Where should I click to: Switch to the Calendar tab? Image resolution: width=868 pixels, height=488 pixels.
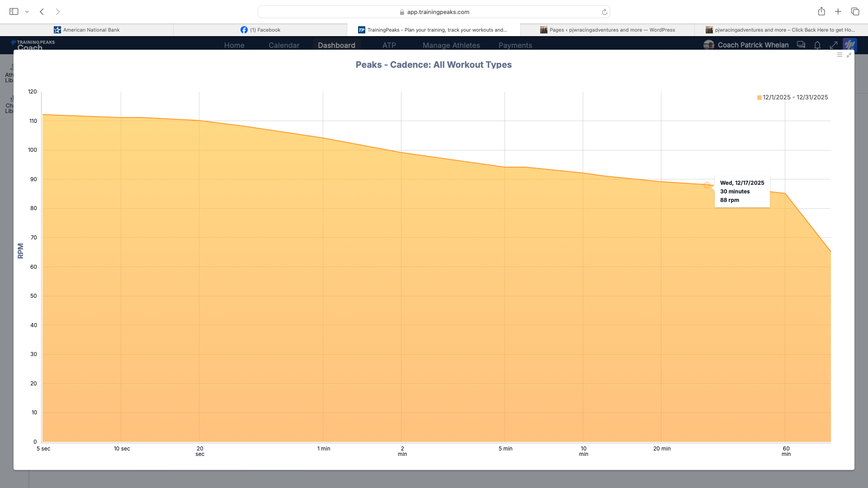[283, 45]
